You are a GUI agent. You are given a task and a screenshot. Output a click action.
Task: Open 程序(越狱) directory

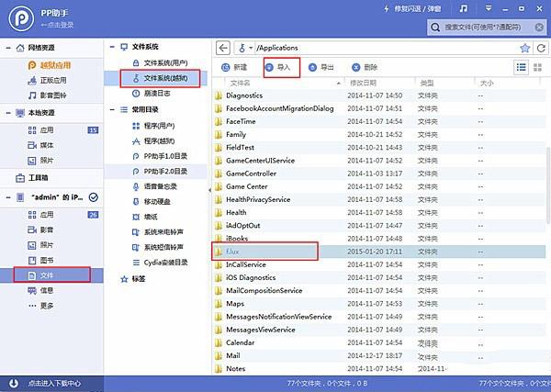[153, 141]
